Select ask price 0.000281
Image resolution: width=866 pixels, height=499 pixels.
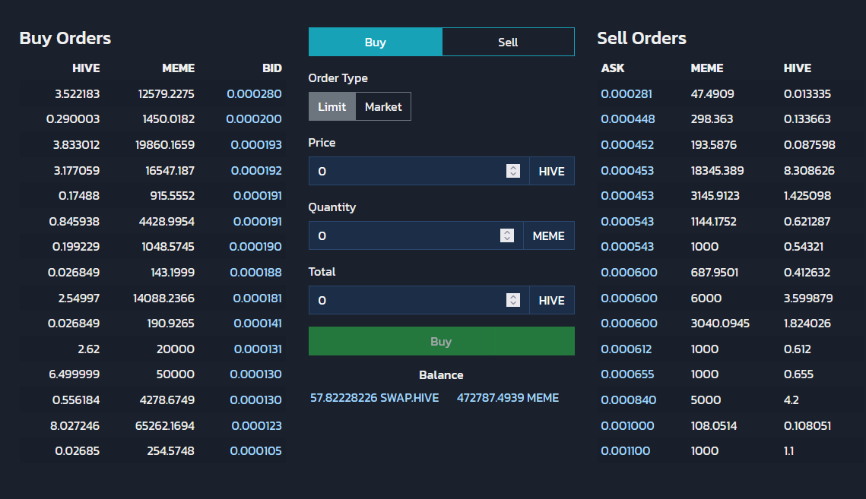626,94
